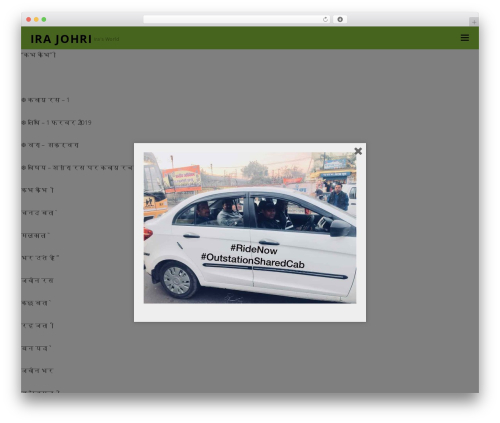Viewport: 500px width, 423px height.
Task: Click the download icon beside address bar
Action: click(340, 19)
